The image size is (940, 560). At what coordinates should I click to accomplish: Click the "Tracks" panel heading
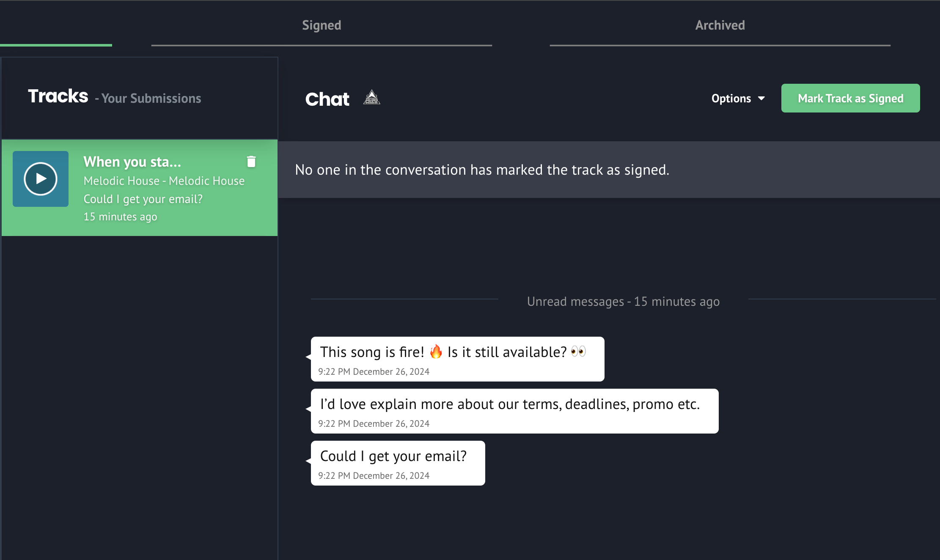[58, 96]
